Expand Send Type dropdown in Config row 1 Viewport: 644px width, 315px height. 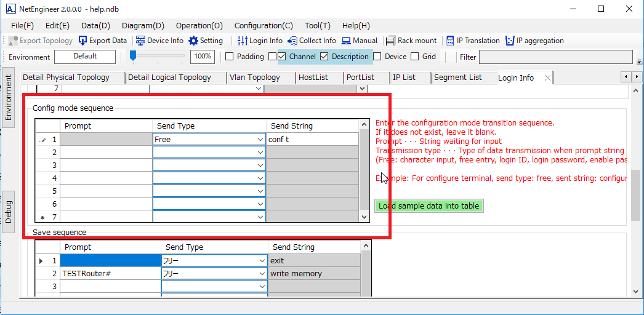[260, 140]
